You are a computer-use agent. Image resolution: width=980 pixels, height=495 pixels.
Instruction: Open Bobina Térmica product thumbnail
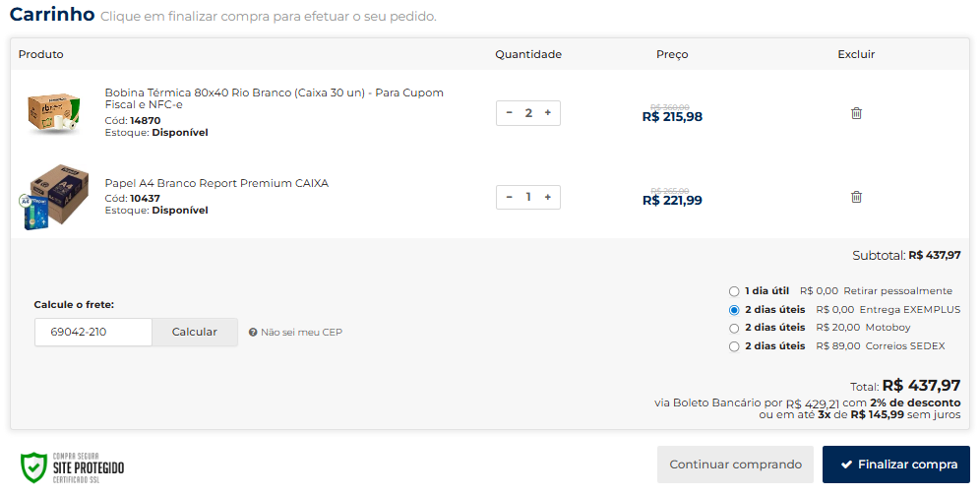pos(51,112)
